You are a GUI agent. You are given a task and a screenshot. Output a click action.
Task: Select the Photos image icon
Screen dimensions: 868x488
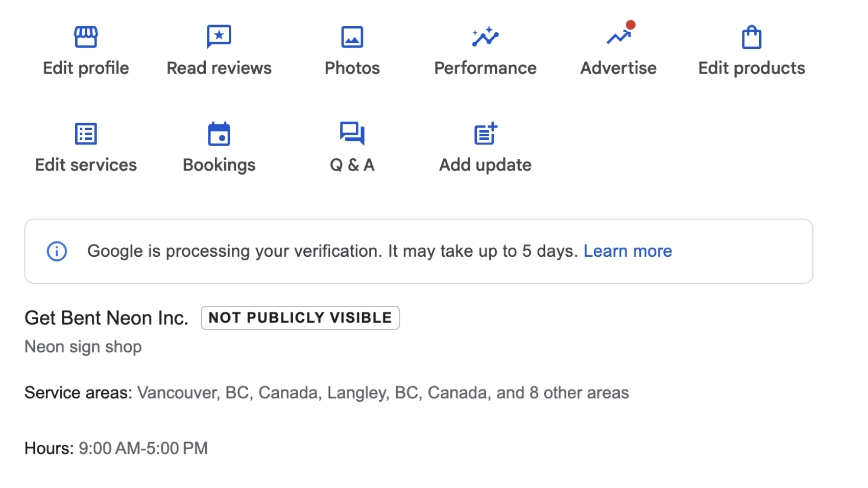[x=352, y=37]
